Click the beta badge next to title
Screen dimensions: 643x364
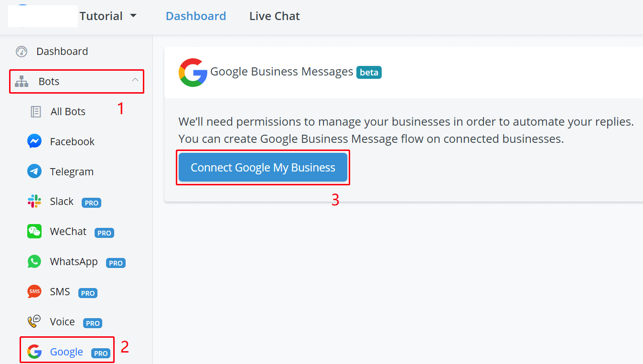tap(369, 72)
